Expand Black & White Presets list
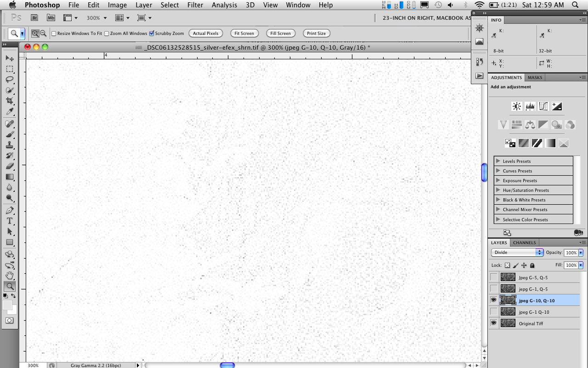Image resolution: width=588 pixels, height=368 pixels. (x=498, y=200)
